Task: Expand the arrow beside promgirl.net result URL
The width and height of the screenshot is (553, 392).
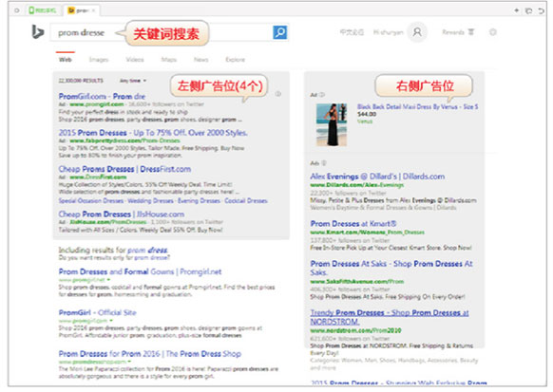Action: pyautogui.click(x=108, y=280)
